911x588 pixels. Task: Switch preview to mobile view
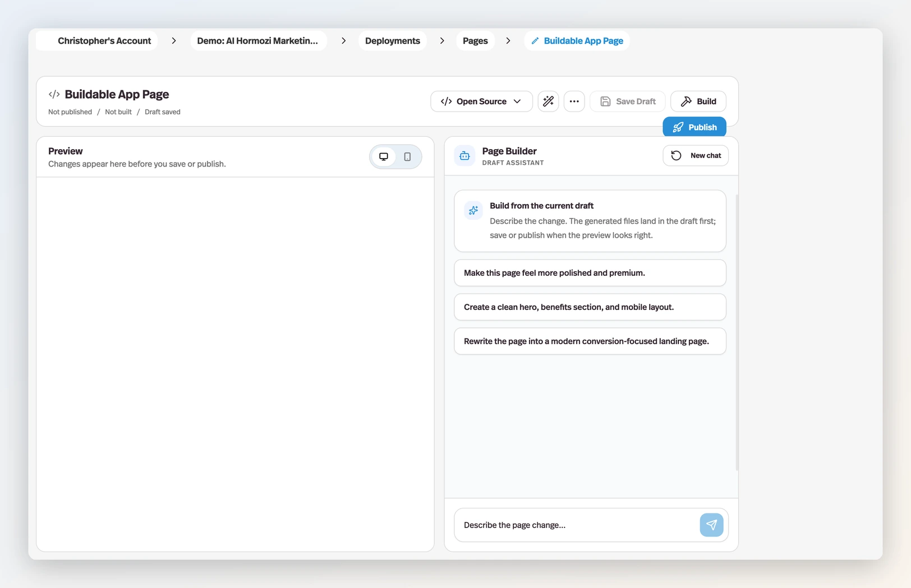point(407,157)
